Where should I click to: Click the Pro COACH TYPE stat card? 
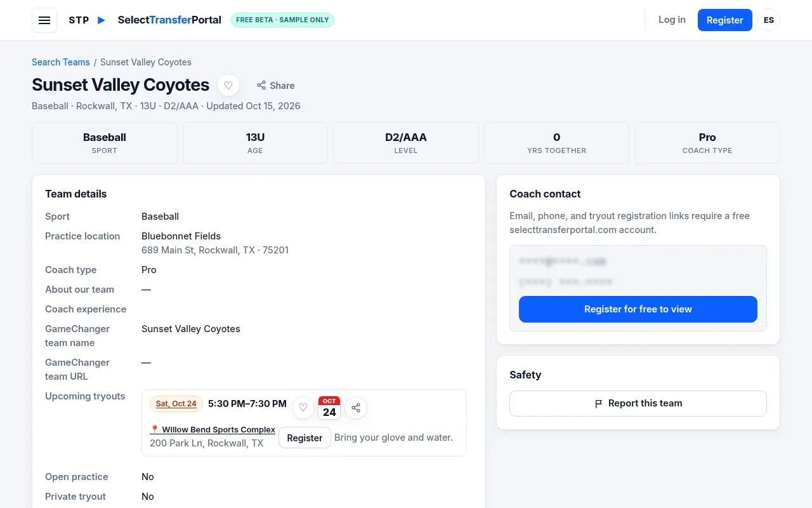pyautogui.click(x=707, y=143)
